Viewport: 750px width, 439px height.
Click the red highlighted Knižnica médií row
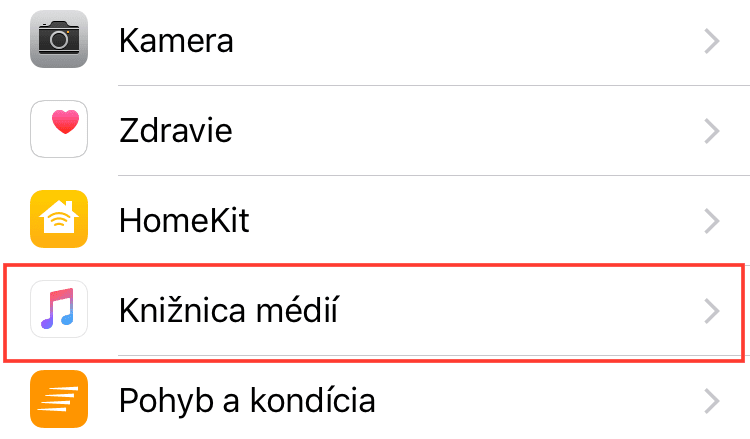374,312
